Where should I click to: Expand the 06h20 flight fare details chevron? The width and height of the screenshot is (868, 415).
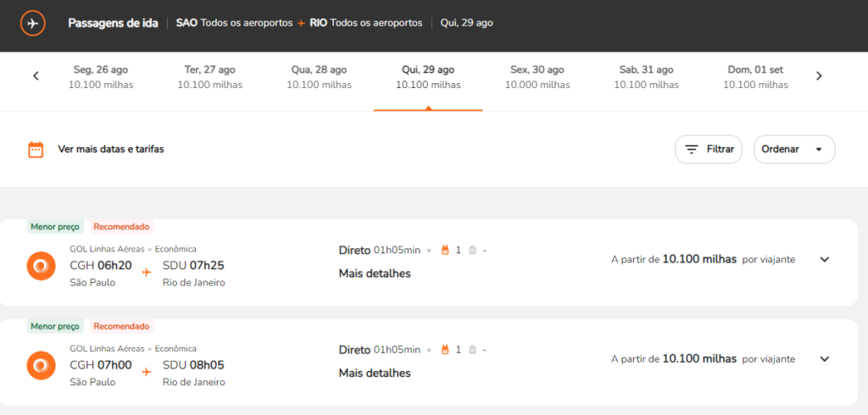pos(825,259)
